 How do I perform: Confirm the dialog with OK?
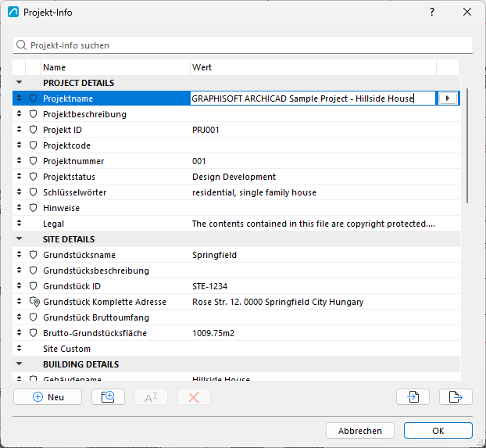point(438,431)
